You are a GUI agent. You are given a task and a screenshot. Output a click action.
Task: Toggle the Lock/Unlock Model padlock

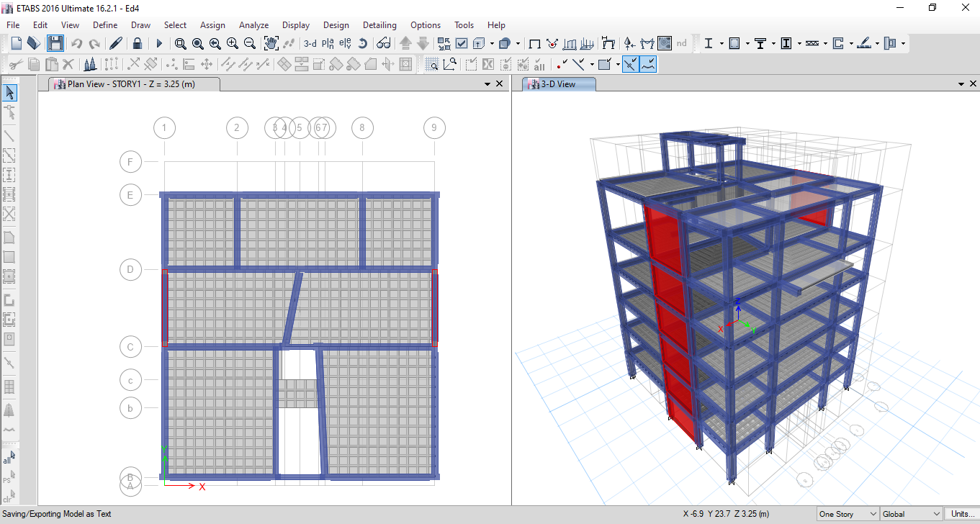pos(137,43)
